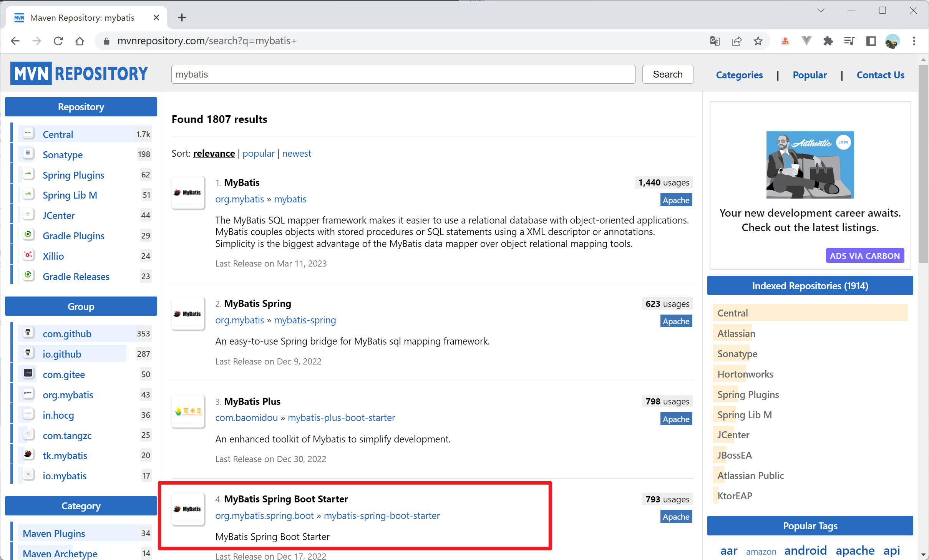Click ADS VIA CARBON button

[864, 256]
